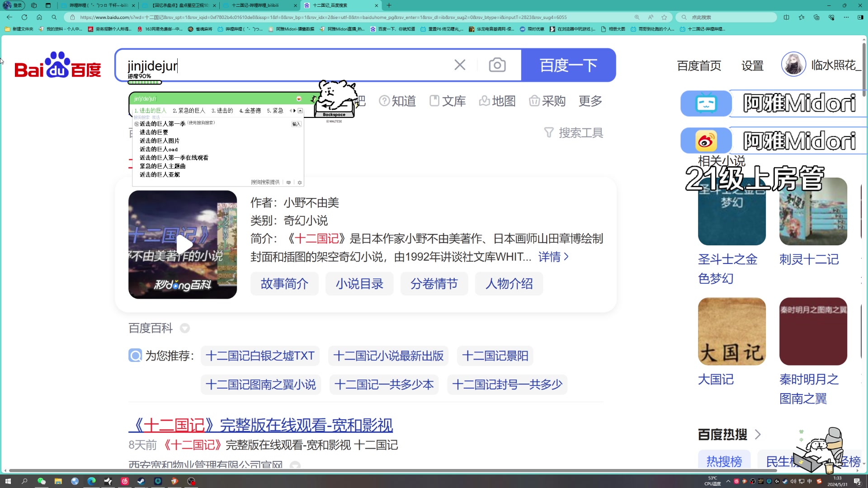Click the 故事简介 button
This screenshot has height=488, width=868.
[284, 284]
